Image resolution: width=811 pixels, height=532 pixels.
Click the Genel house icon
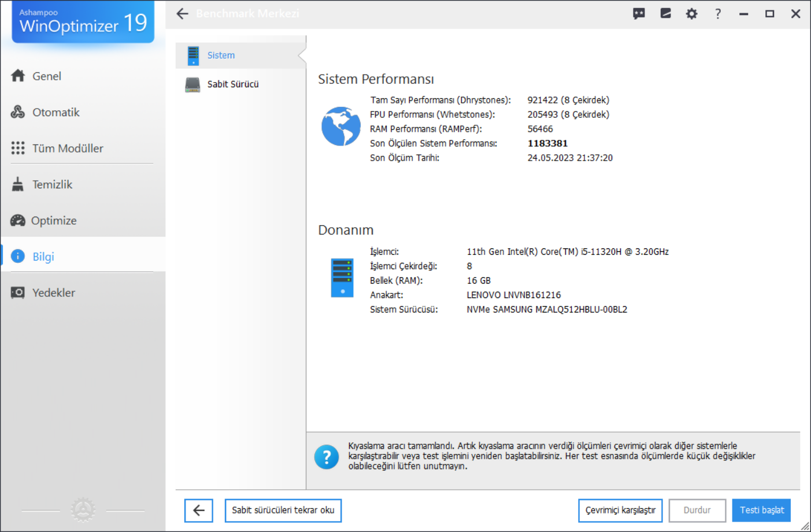pyautogui.click(x=18, y=76)
